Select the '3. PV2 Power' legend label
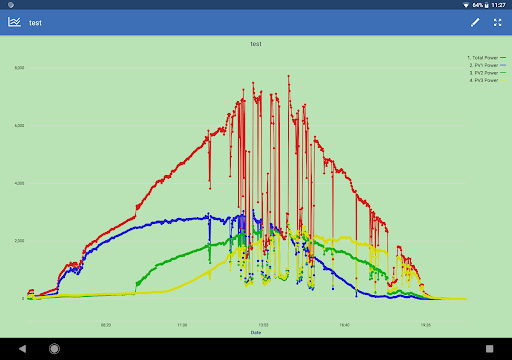The height and width of the screenshot is (360, 512). pyautogui.click(x=484, y=73)
